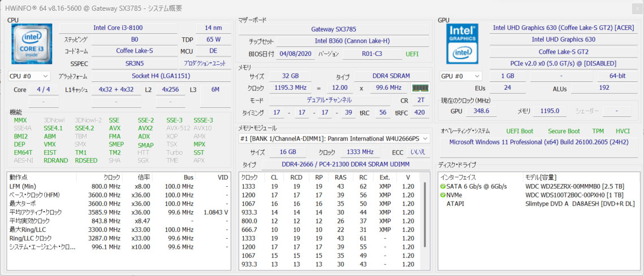The image size is (644, 276).
Task: Click the LFM (Min) operating point row
Action: tap(119, 186)
